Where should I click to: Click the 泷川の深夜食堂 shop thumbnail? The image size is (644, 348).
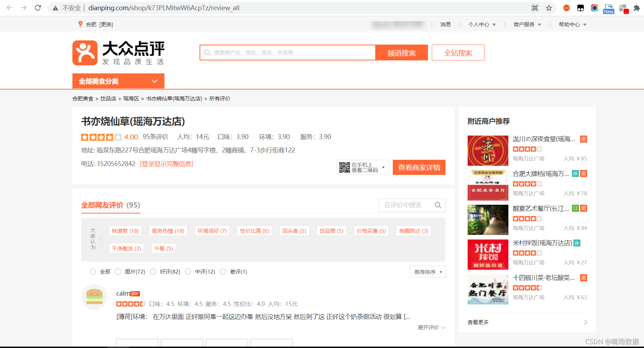488,151
